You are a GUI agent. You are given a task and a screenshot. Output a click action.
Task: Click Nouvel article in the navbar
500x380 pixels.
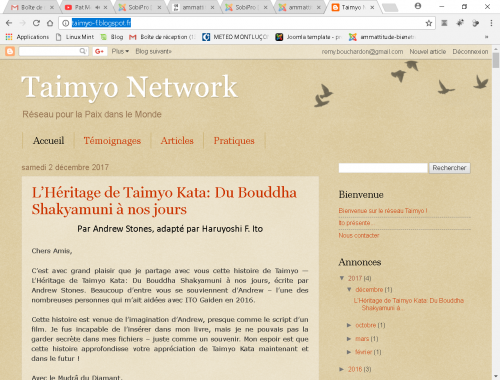[428, 52]
